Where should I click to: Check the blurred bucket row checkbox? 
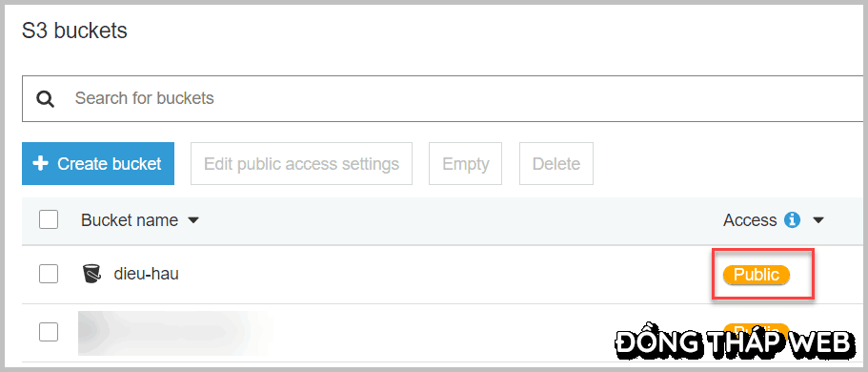[49, 332]
